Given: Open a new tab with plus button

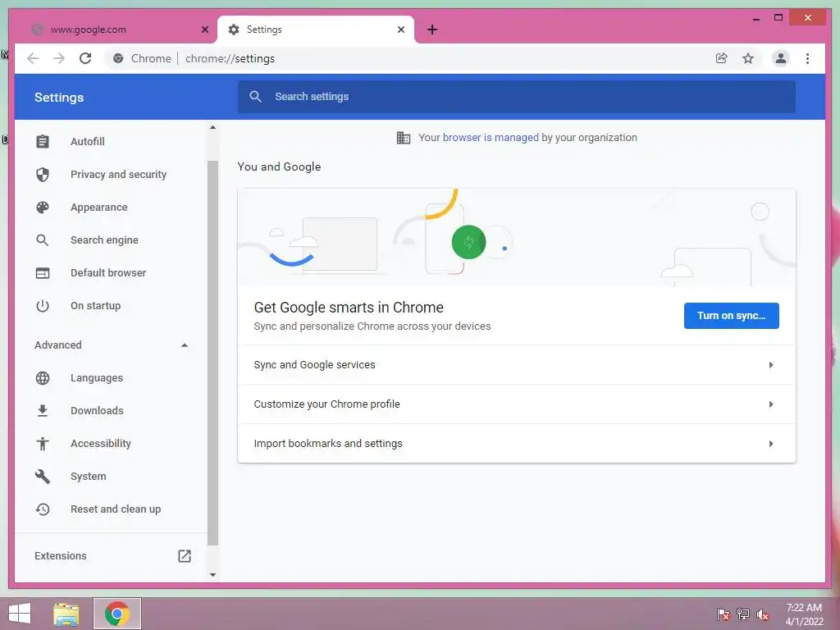Looking at the screenshot, I should click(x=432, y=30).
